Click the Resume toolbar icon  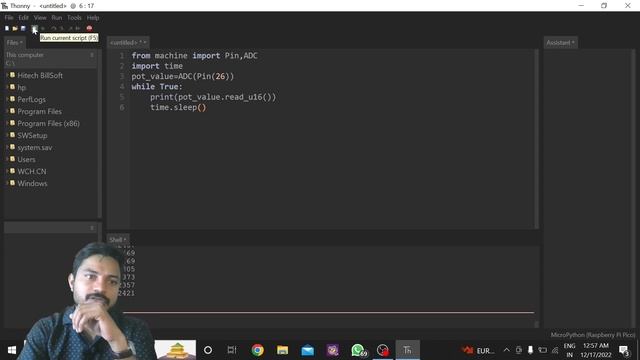pyautogui.click(x=78, y=28)
